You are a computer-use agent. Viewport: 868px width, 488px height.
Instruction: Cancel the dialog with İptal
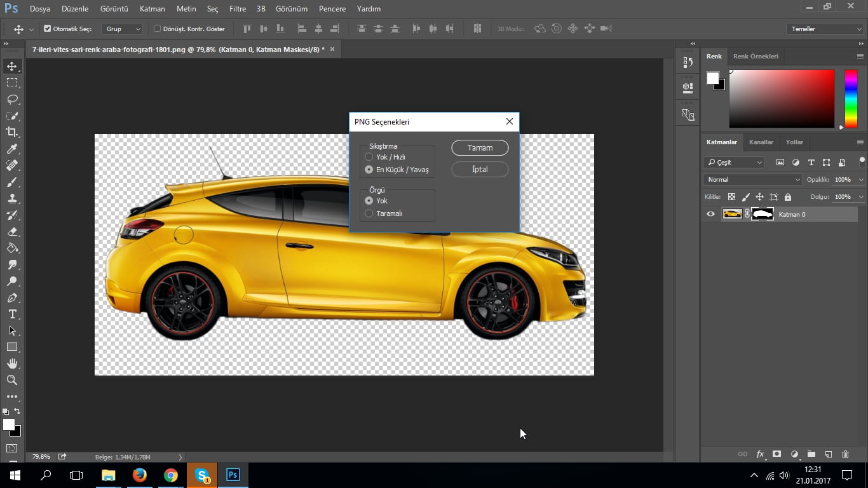(480, 169)
